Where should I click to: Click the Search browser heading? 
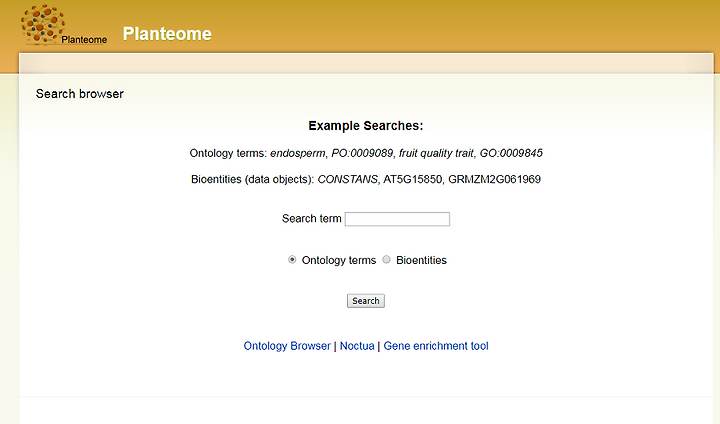80,94
